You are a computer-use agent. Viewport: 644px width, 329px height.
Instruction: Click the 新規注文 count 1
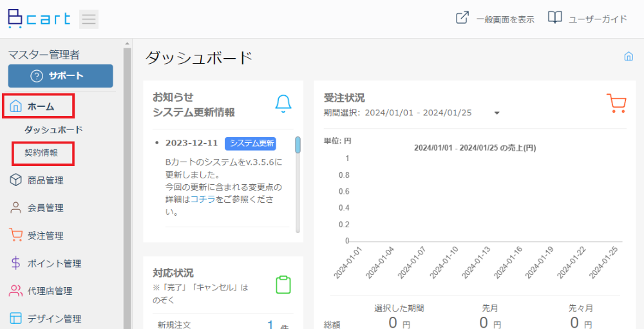pyautogui.click(x=270, y=324)
